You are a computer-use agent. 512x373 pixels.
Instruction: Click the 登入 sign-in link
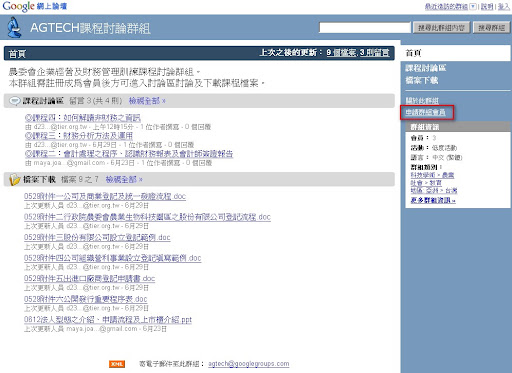[503, 6]
